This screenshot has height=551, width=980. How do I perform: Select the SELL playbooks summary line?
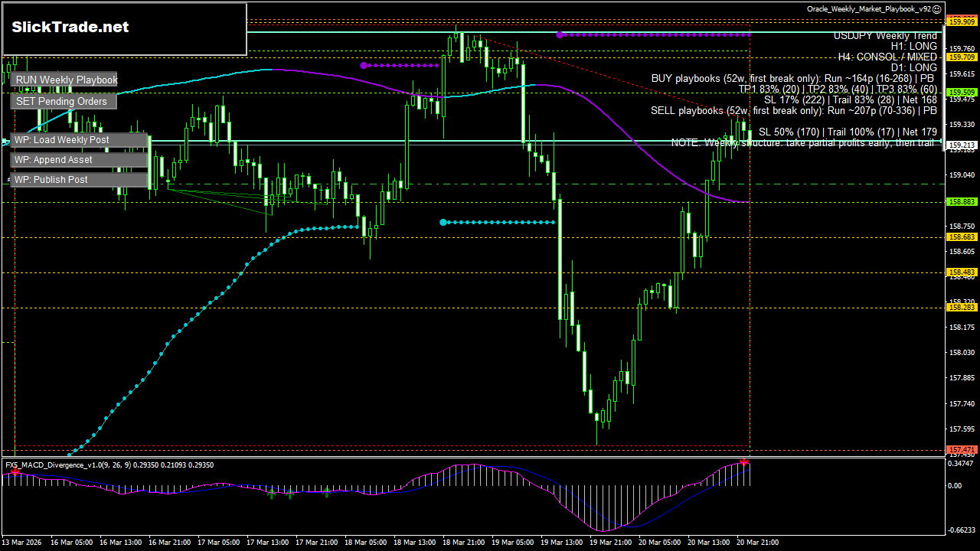(794, 111)
